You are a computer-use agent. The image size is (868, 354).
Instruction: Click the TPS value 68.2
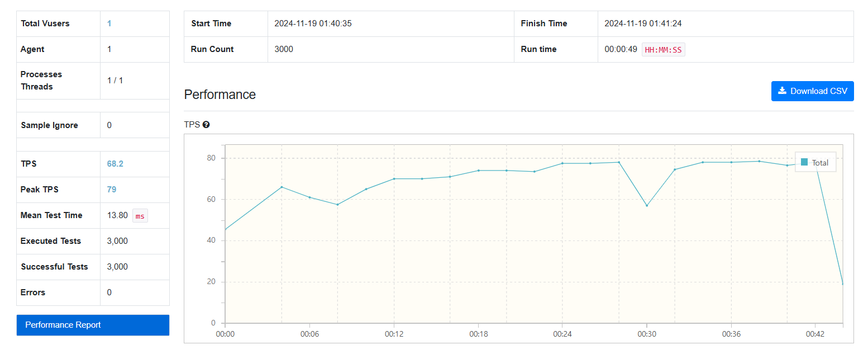click(115, 164)
